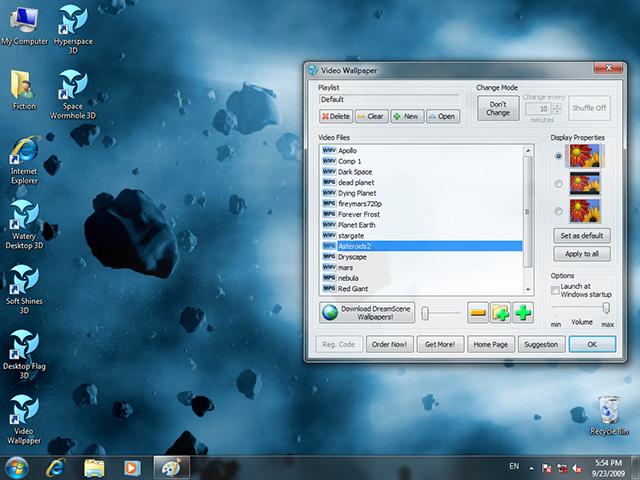Viewport: 640px width, 480px height.
Task: Click the green plus add-video icon
Action: click(x=523, y=313)
